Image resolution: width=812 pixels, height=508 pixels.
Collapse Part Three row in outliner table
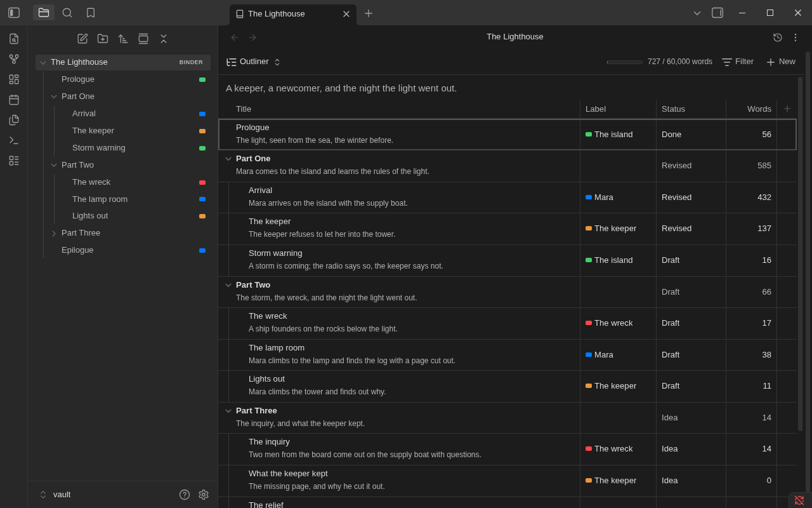(228, 411)
